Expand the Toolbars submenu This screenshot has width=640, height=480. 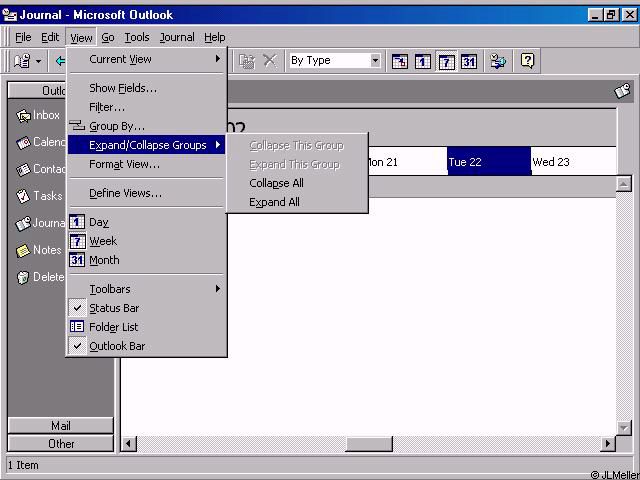pos(147,289)
